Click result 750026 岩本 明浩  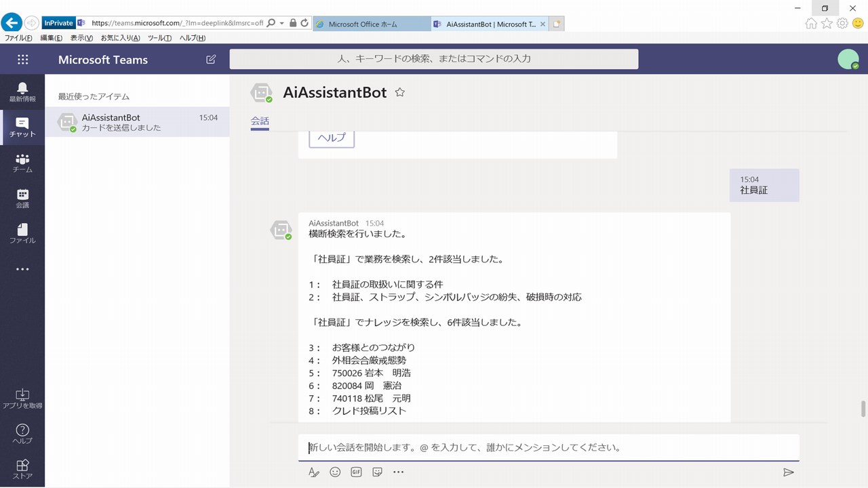[x=372, y=373]
